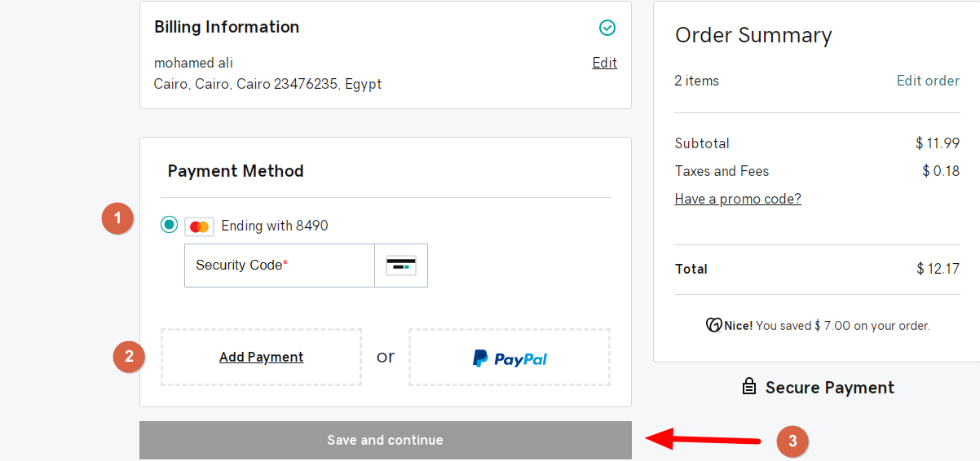Click the 'Ending with 8490' card label
This screenshot has height=461, width=980.
tap(275, 226)
